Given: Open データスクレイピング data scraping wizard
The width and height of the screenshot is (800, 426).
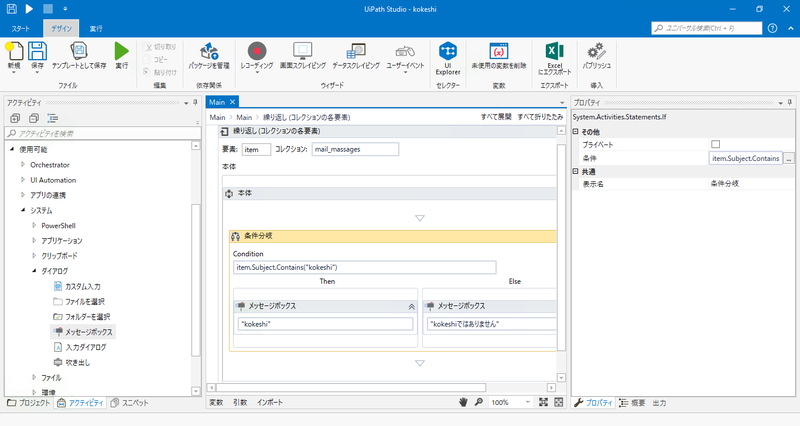Looking at the screenshot, I should click(356, 56).
